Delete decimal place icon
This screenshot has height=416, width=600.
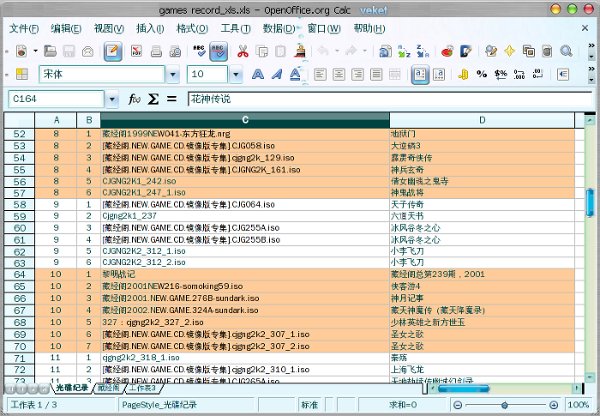pos(538,74)
